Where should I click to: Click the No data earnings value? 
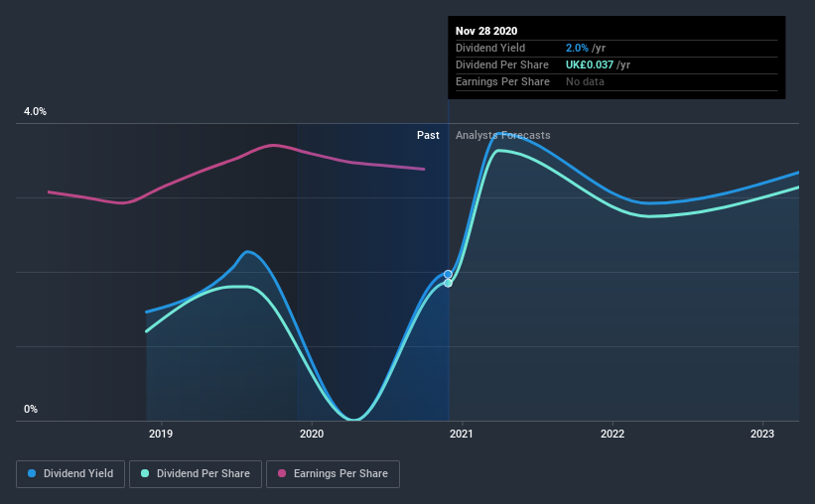point(585,81)
